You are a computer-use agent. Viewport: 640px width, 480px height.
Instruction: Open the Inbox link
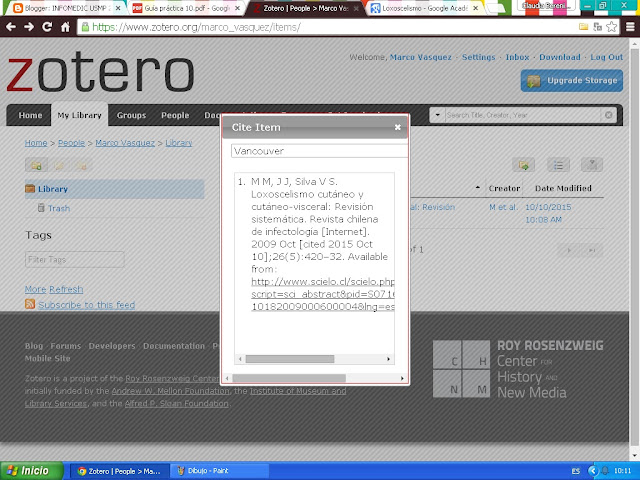point(517,57)
